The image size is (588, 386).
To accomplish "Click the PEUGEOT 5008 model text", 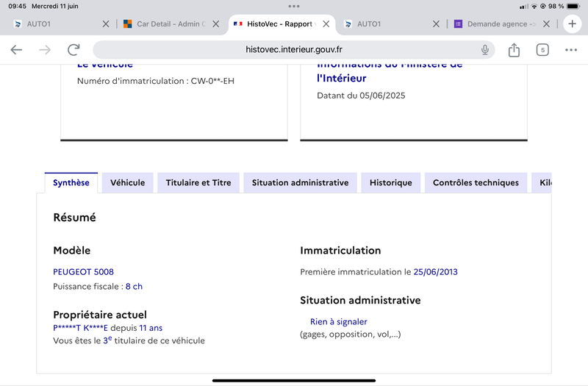I will point(83,272).
